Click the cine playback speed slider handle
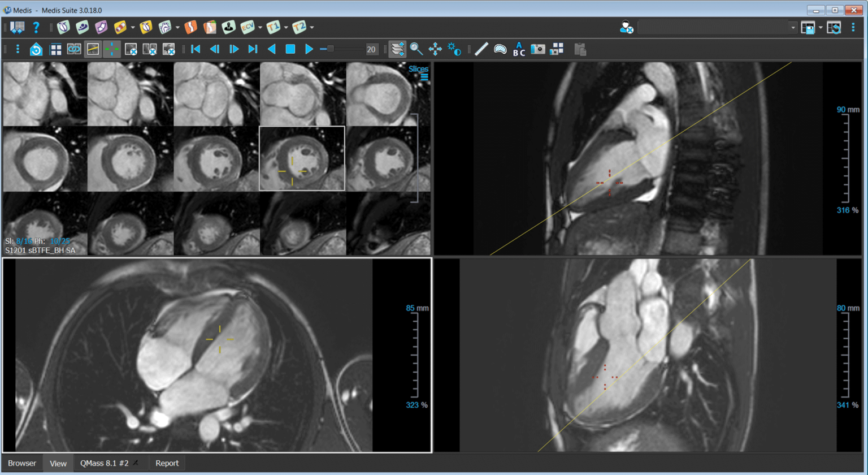The height and width of the screenshot is (475, 868). point(331,49)
